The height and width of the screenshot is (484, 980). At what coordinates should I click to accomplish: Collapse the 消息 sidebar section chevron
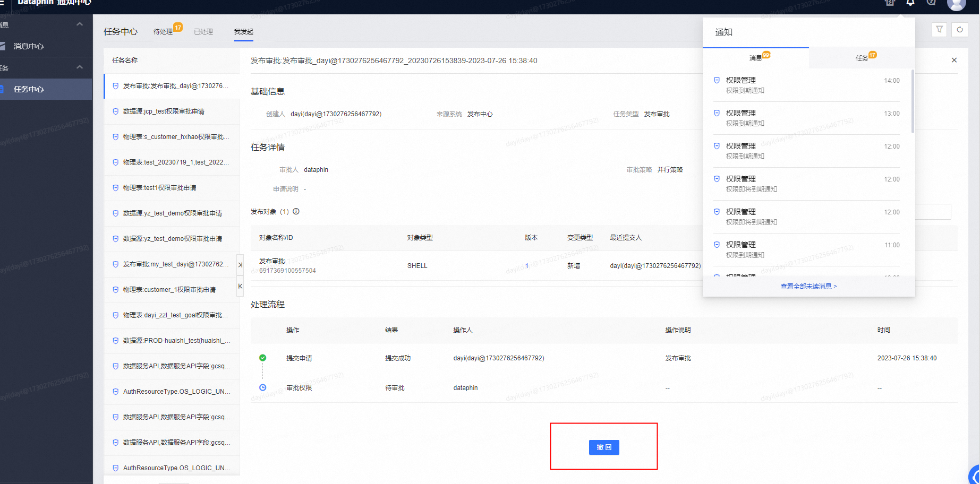(x=80, y=24)
